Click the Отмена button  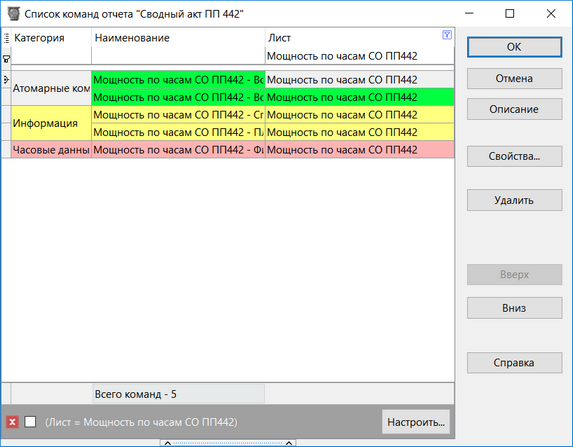tap(514, 78)
